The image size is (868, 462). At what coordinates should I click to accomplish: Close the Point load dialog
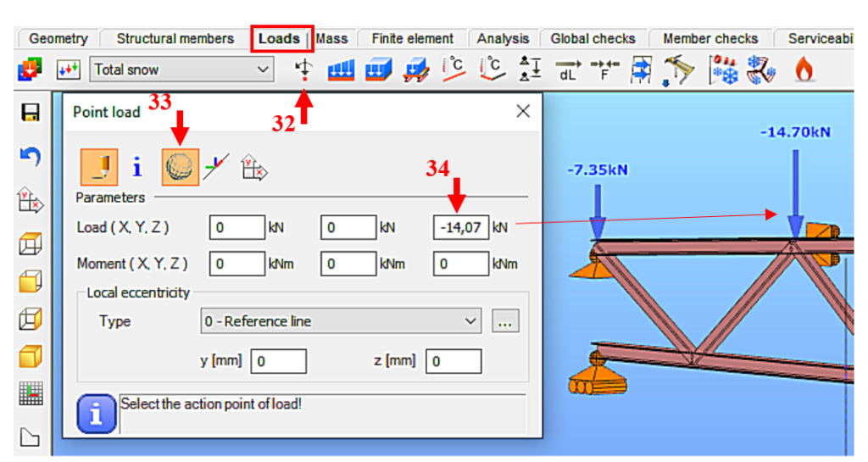523,111
